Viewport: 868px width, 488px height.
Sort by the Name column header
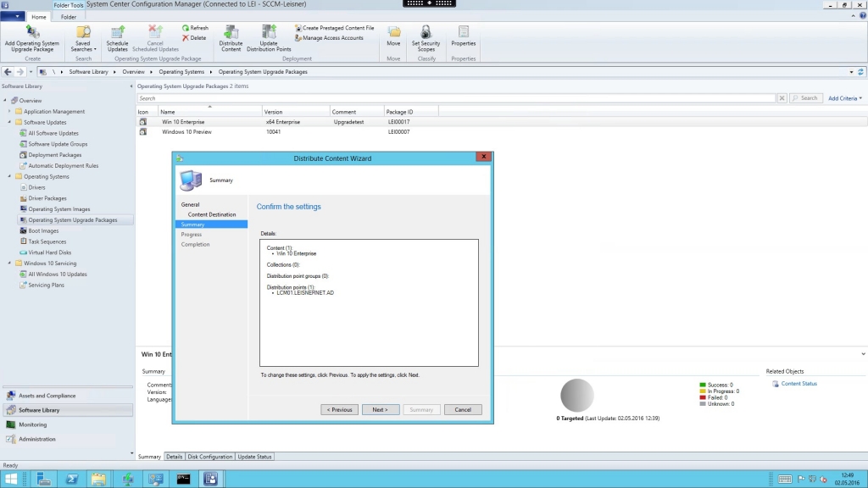click(210, 112)
